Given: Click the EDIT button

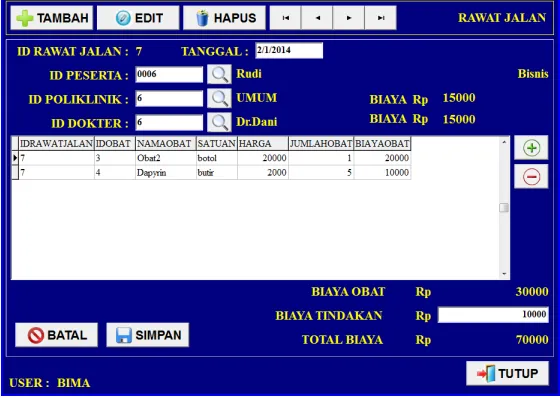Looking at the screenshot, I should pyautogui.click(x=138, y=18).
